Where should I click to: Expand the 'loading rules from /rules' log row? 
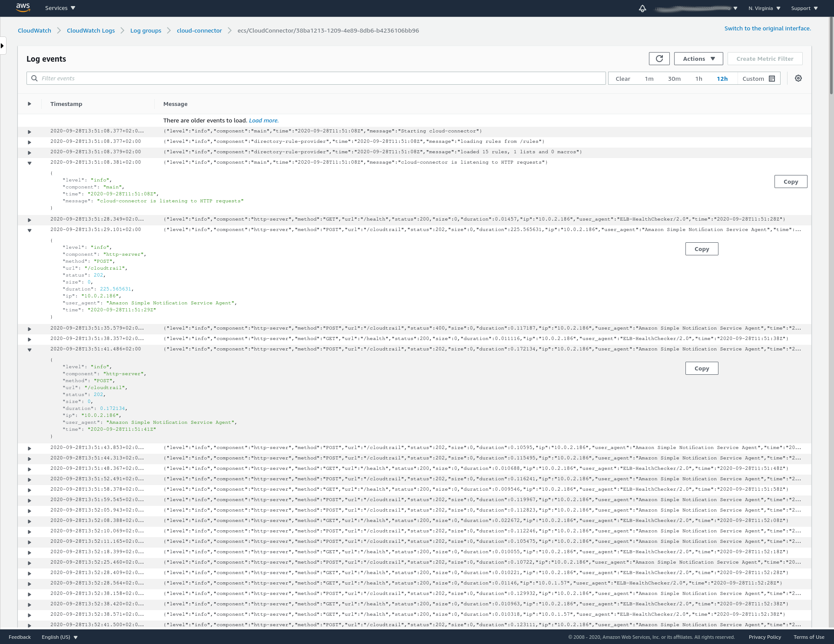click(x=30, y=142)
